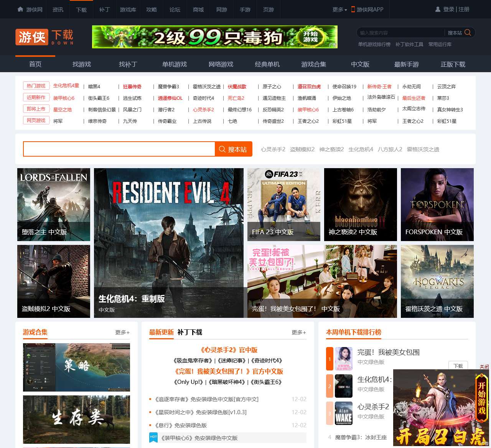
Task: Click 资讯 in the top menu
Action: click(x=58, y=10)
